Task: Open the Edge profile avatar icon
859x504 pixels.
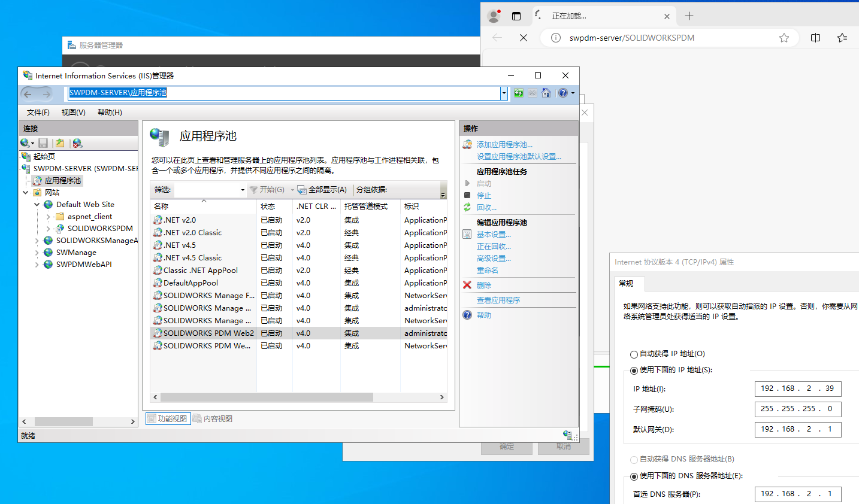Action: (x=494, y=16)
